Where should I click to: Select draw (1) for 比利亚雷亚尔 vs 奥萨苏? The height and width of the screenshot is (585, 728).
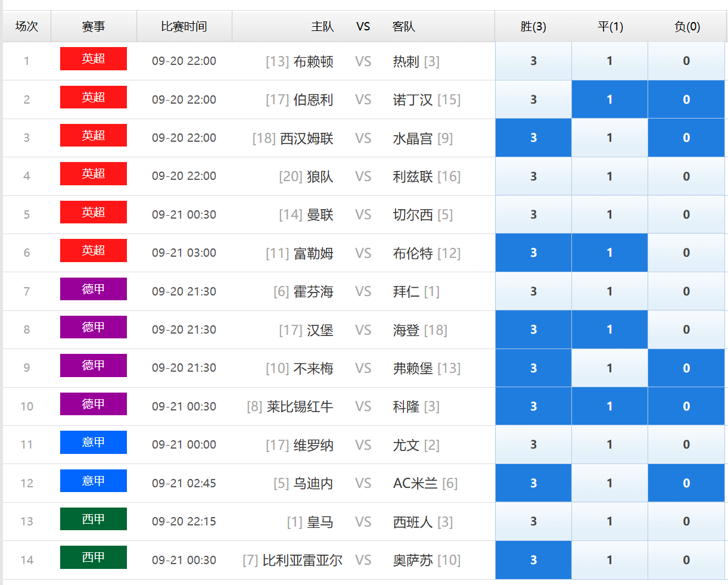pyautogui.click(x=609, y=560)
